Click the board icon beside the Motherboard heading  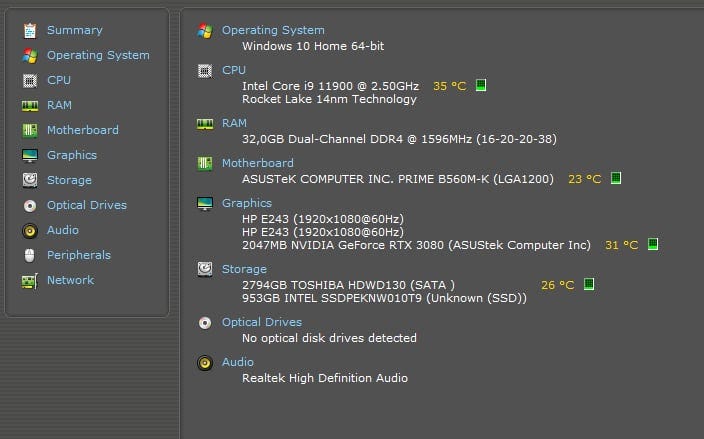(205, 163)
